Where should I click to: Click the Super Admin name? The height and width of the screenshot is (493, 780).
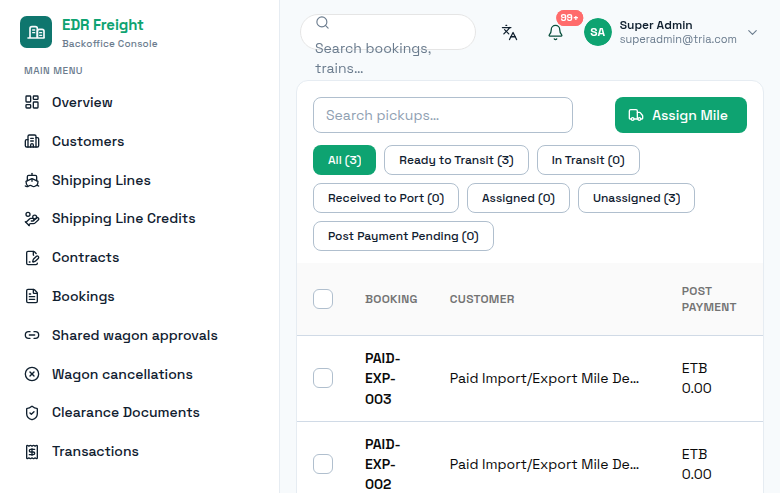click(x=656, y=25)
